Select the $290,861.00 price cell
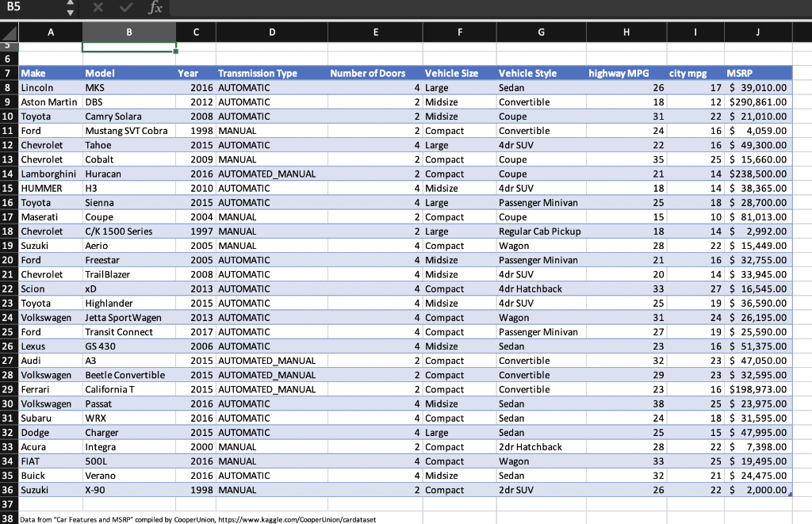Image resolution: width=812 pixels, height=524 pixels. (757, 101)
